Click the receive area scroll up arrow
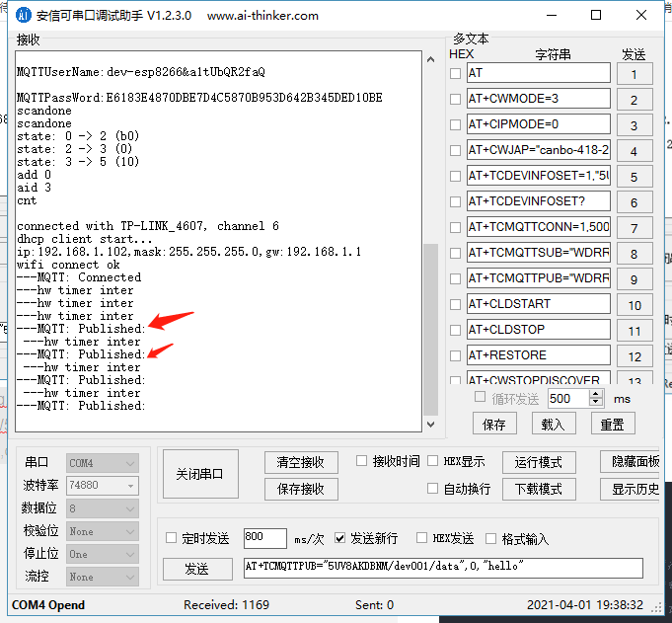 [x=430, y=59]
